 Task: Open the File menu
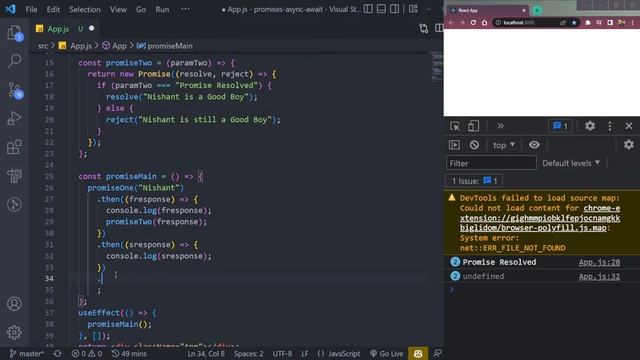pos(31,9)
